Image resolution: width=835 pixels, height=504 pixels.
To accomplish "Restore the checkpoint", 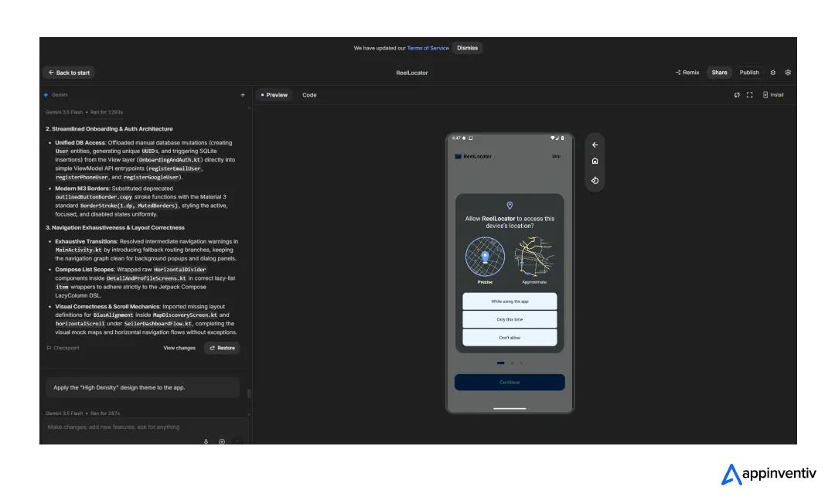I will click(222, 348).
